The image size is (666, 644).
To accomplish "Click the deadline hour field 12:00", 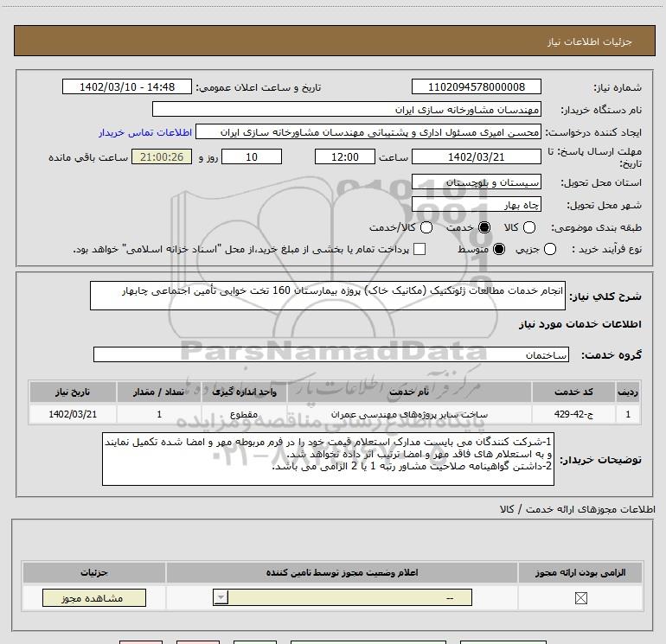I will click(345, 156).
